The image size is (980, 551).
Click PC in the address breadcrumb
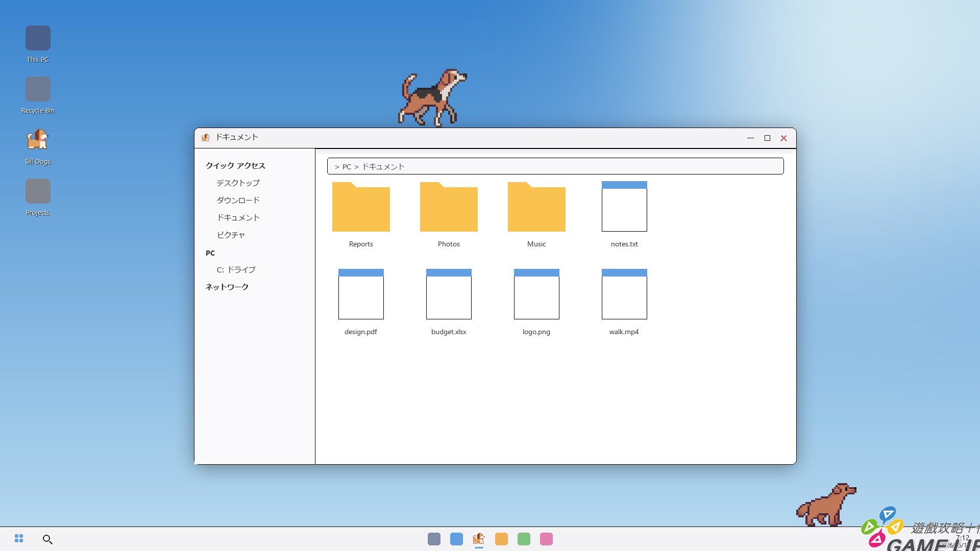tap(347, 167)
